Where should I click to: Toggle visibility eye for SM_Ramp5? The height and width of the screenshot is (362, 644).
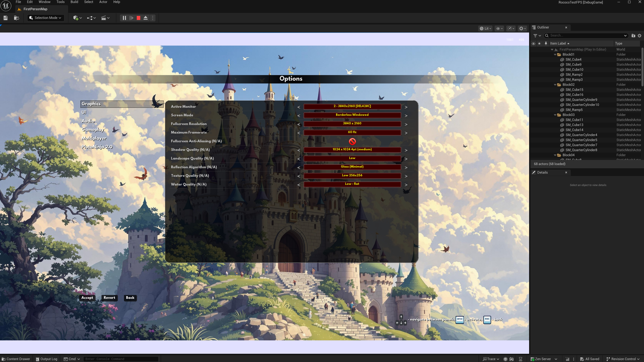tap(533, 110)
